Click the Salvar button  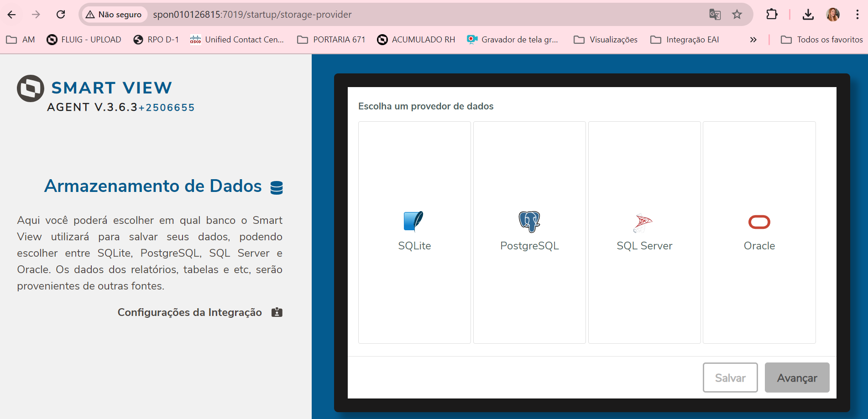coord(730,378)
